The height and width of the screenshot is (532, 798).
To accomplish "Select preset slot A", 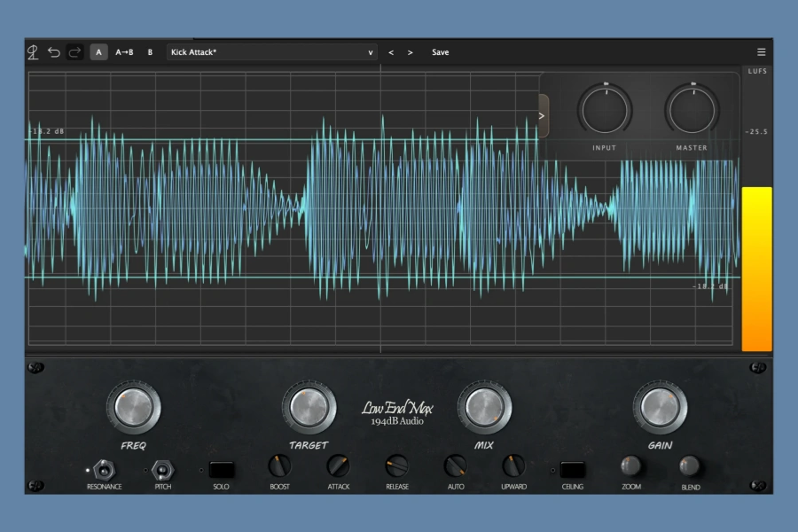I will click(98, 52).
